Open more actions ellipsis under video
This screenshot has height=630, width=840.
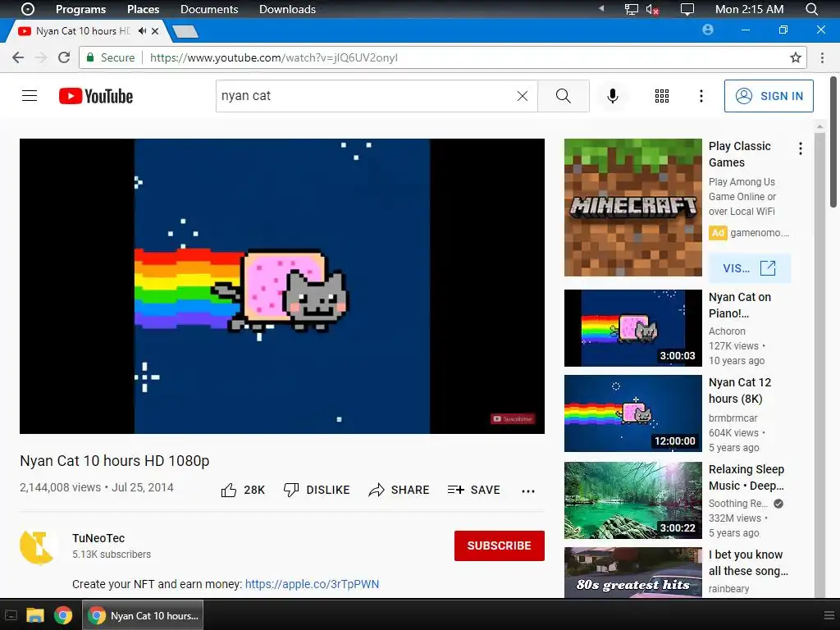pyautogui.click(x=528, y=491)
